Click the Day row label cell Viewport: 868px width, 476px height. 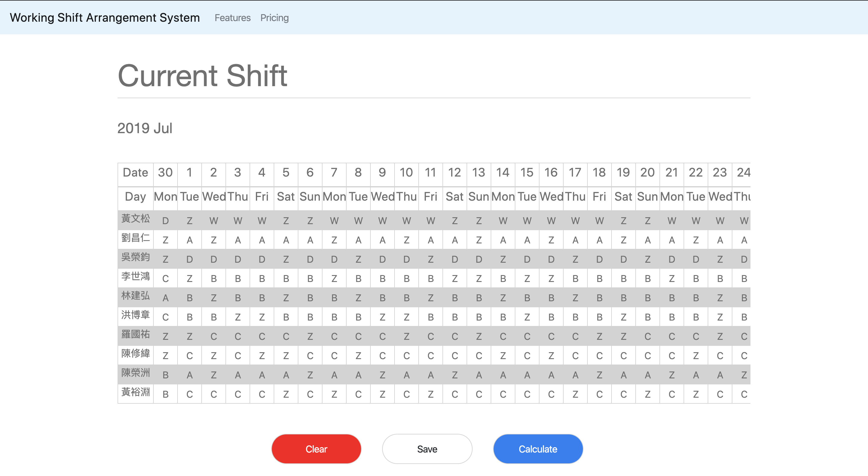click(x=135, y=197)
